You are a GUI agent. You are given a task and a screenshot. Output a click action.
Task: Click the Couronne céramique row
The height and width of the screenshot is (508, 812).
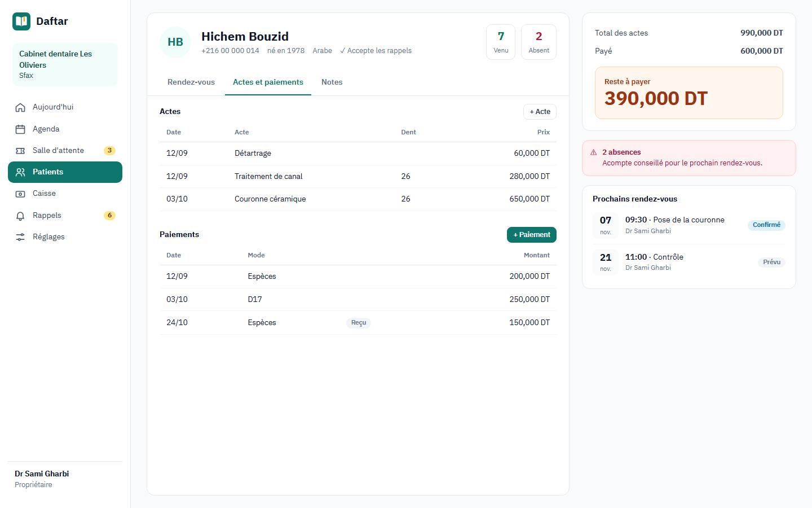point(358,199)
